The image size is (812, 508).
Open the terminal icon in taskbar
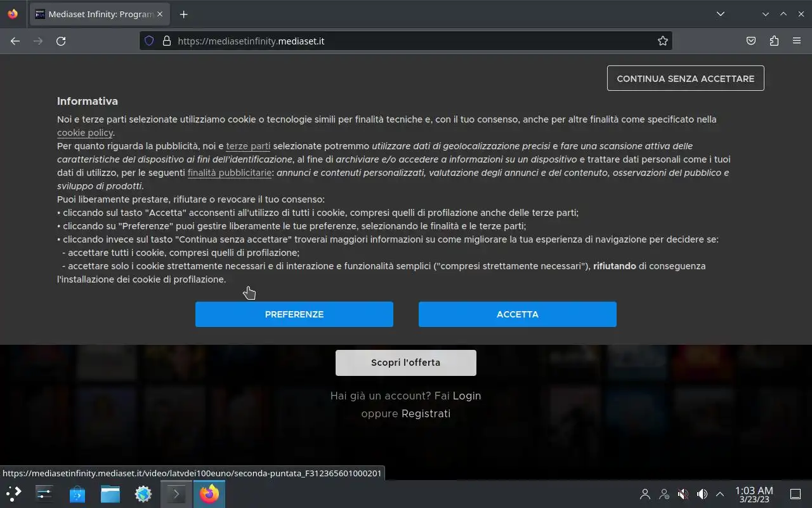click(176, 493)
